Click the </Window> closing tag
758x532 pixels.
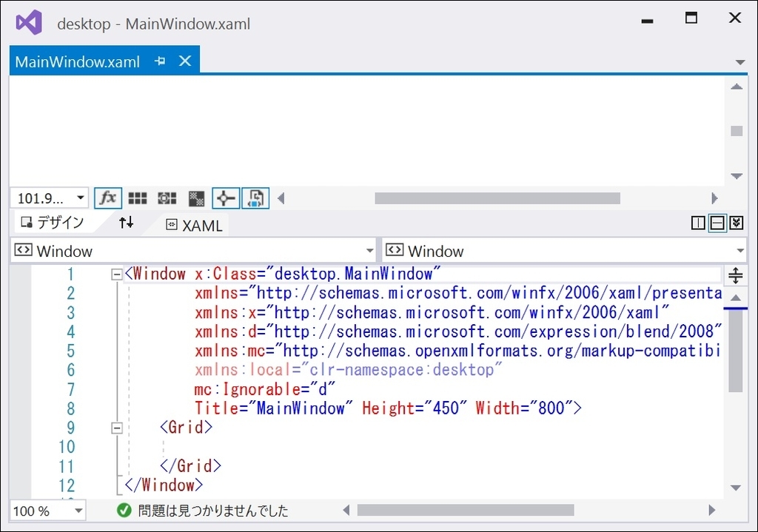[x=164, y=485]
